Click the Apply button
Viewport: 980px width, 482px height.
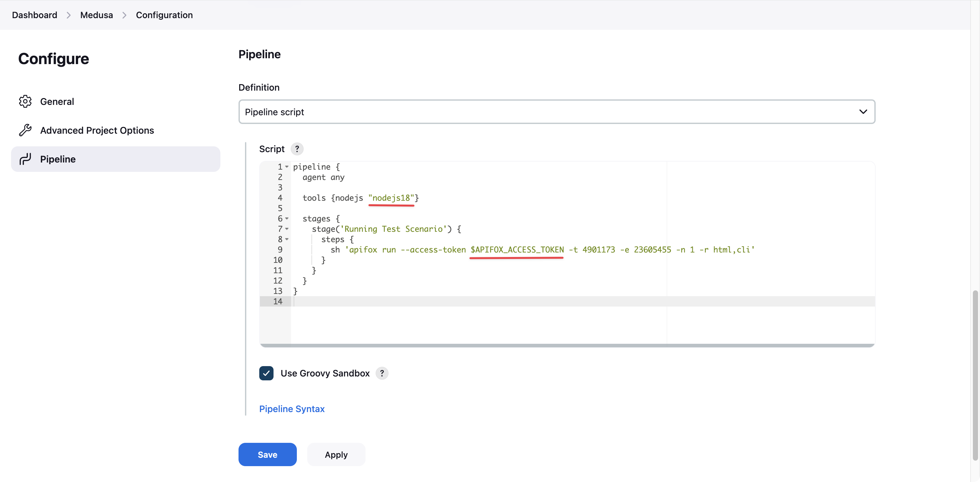point(336,454)
